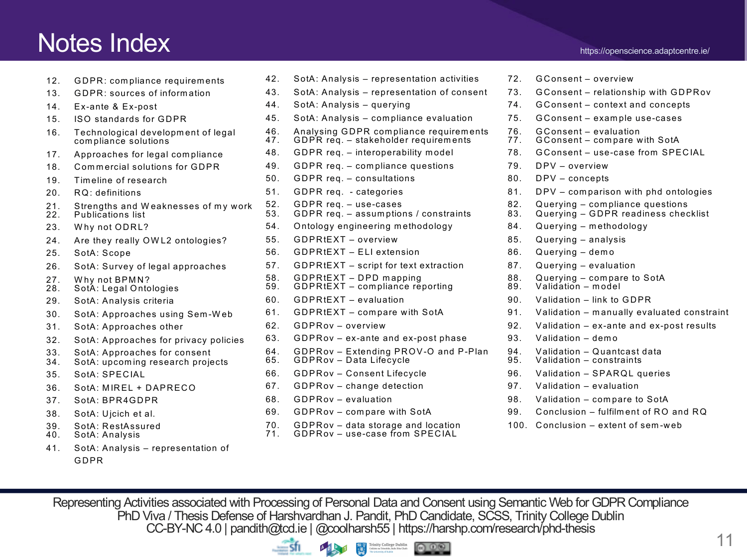
Task: Click 'GDPRov – change detection' entry
Action: click(x=359, y=386)
